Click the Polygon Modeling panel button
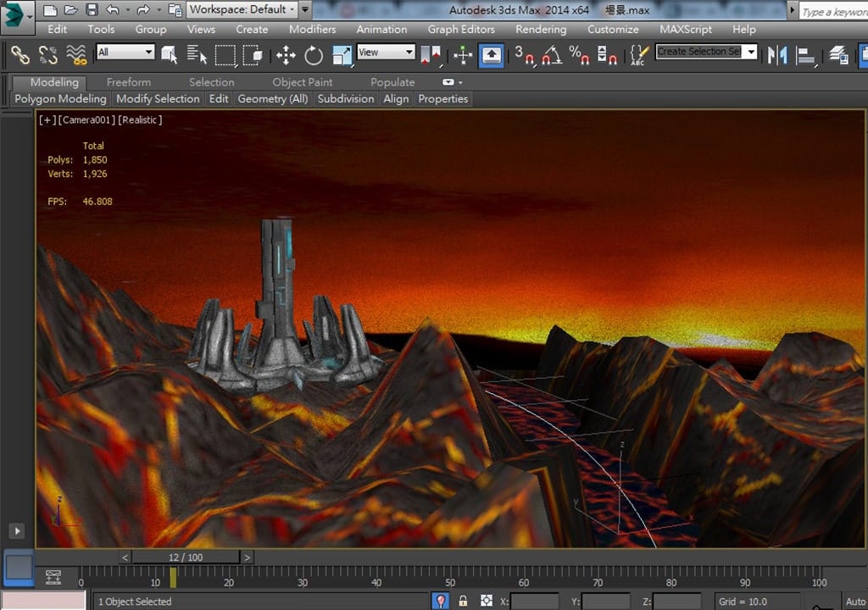868x610 pixels. point(60,99)
